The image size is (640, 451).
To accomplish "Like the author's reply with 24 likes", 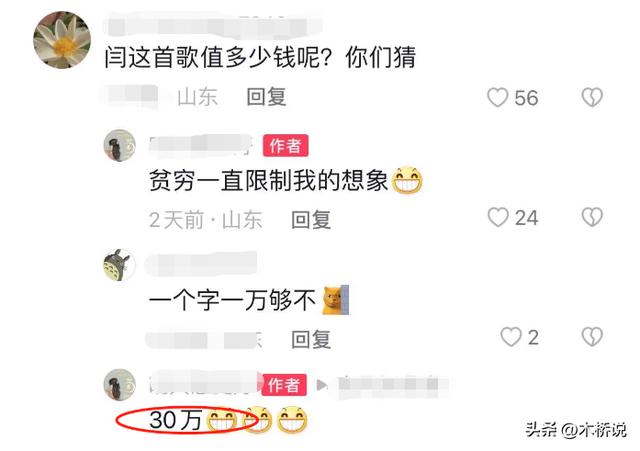I will [498, 217].
